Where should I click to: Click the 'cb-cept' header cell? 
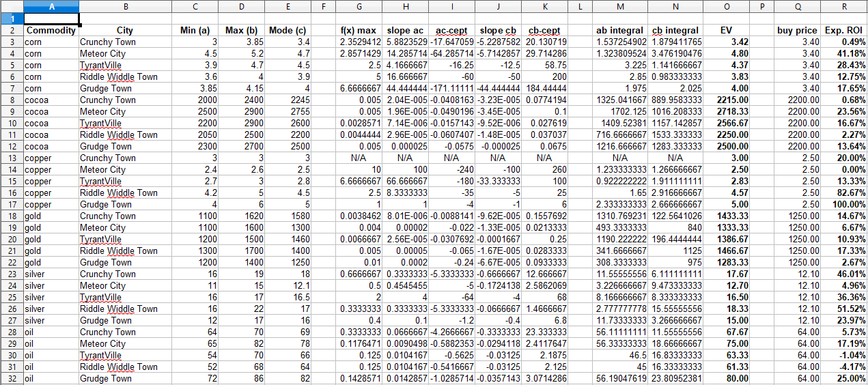pyautogui.click(x=544, y=30)
